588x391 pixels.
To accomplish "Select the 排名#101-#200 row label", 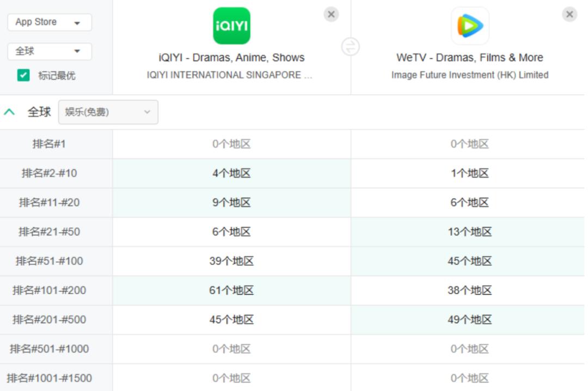I will [x=49, y=290].
